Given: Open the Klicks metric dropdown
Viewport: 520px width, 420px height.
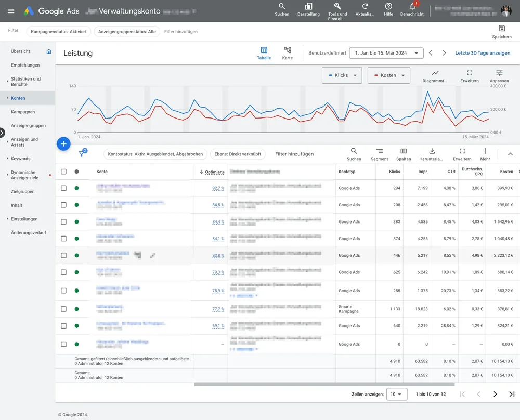Looking at the screenshot, I should point(342,75).
